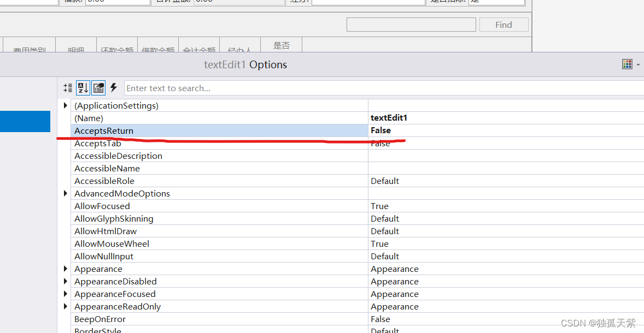Click the search box next to Find
The height and width of the screenshot is (333, 644).
[411, 24]
